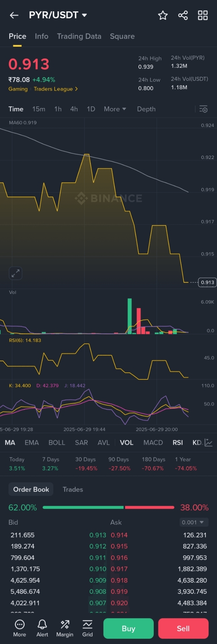
Task: Toggle the VOL indicator
Action: click(127, 442)
